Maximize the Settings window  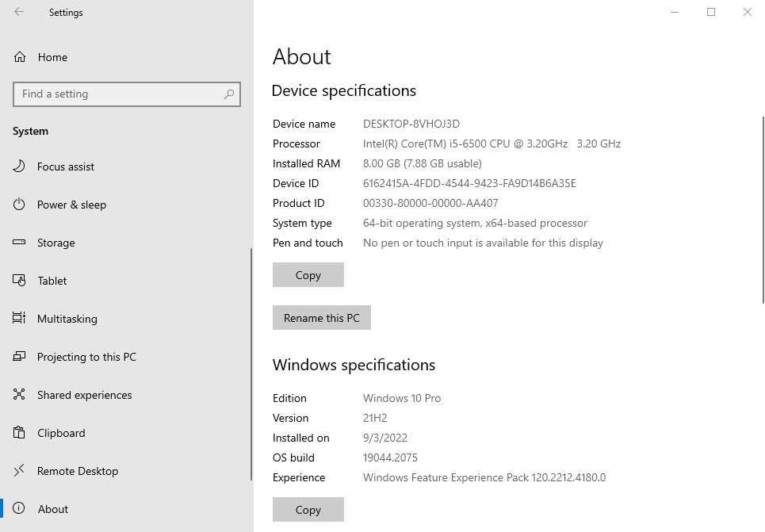[x=711, y=12]
